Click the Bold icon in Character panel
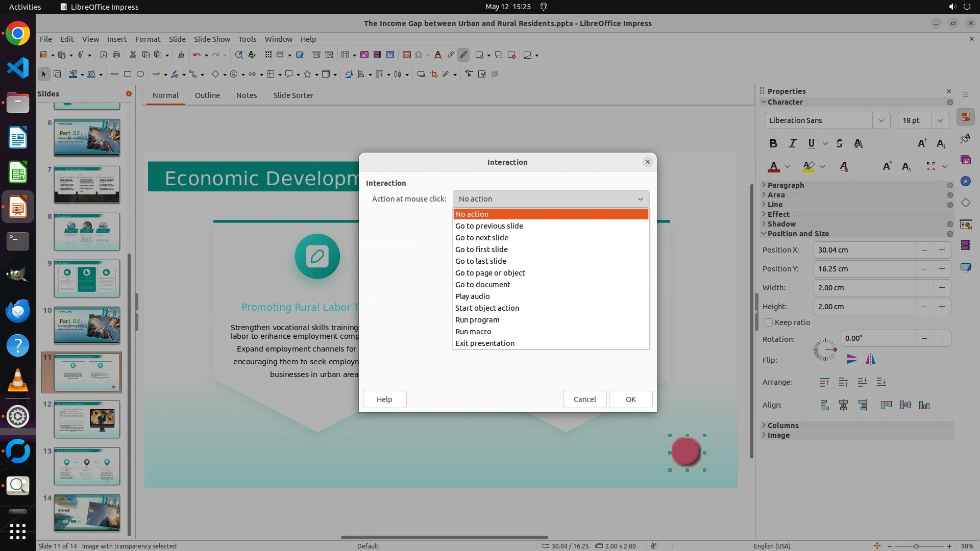980x551 pixels. [x=773, y=143]
